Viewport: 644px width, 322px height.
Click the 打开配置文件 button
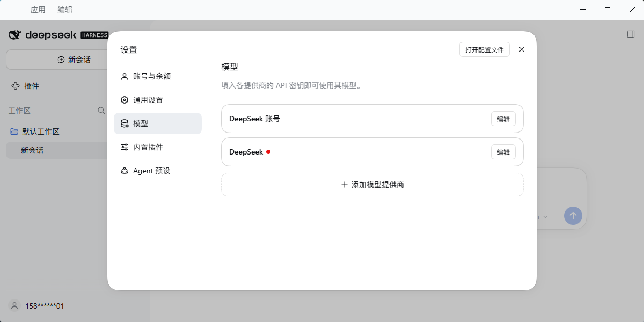coord(485,49)
